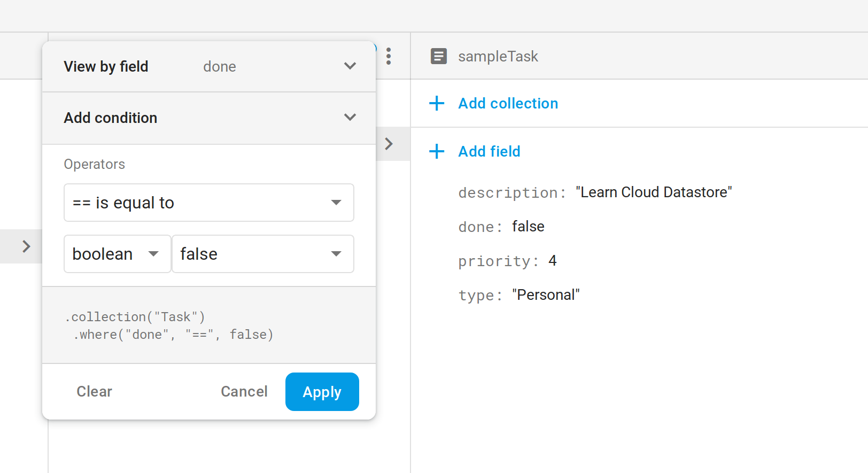Click the done field value false

tap(528, 227)
